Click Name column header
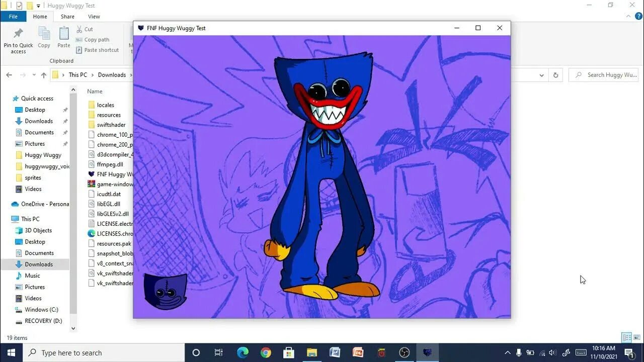Screen dimensions: 644x362 click(x=95, y=92)
